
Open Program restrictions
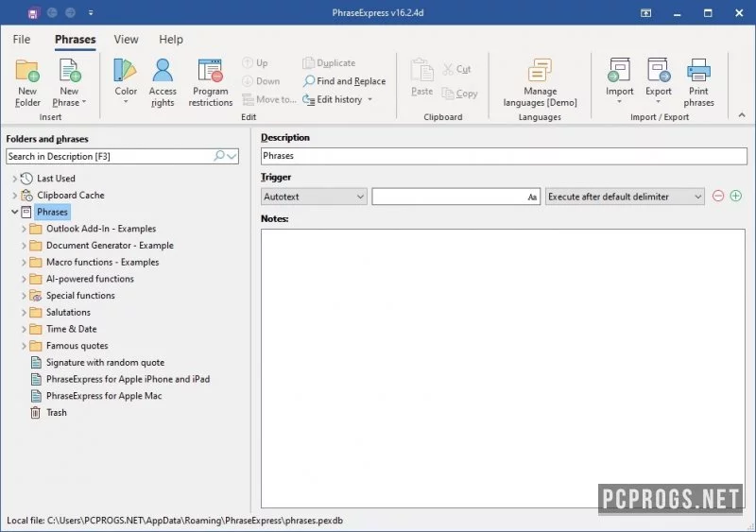pyautogui.click(x=210, y=82)
